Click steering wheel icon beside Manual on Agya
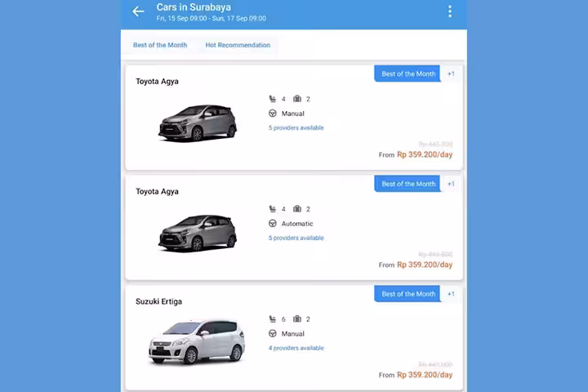The height and width of the screenshot is (392, 588). point(273,114)
